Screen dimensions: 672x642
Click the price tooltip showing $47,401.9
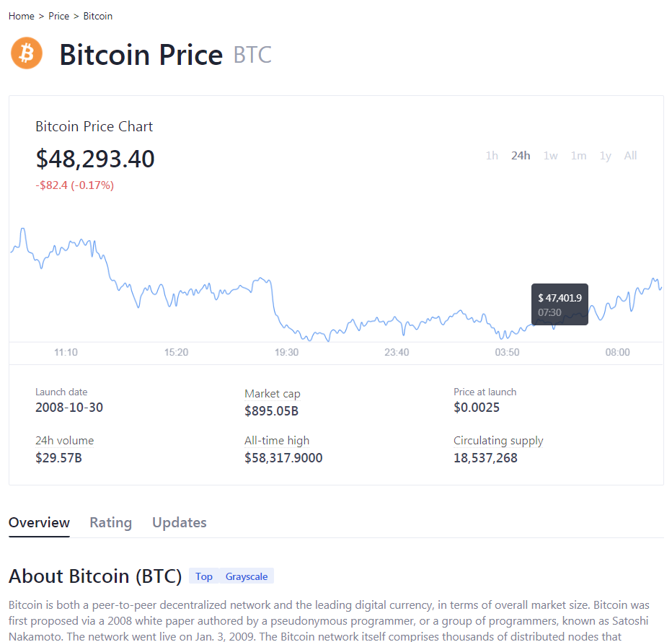[560, 304]
